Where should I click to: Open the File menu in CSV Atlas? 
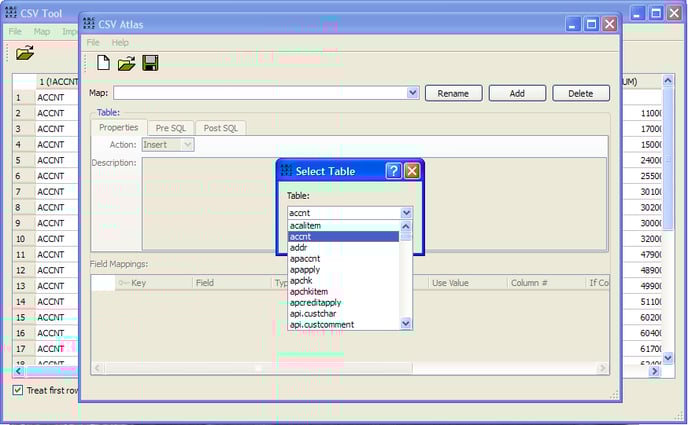[x=93, y=43]
